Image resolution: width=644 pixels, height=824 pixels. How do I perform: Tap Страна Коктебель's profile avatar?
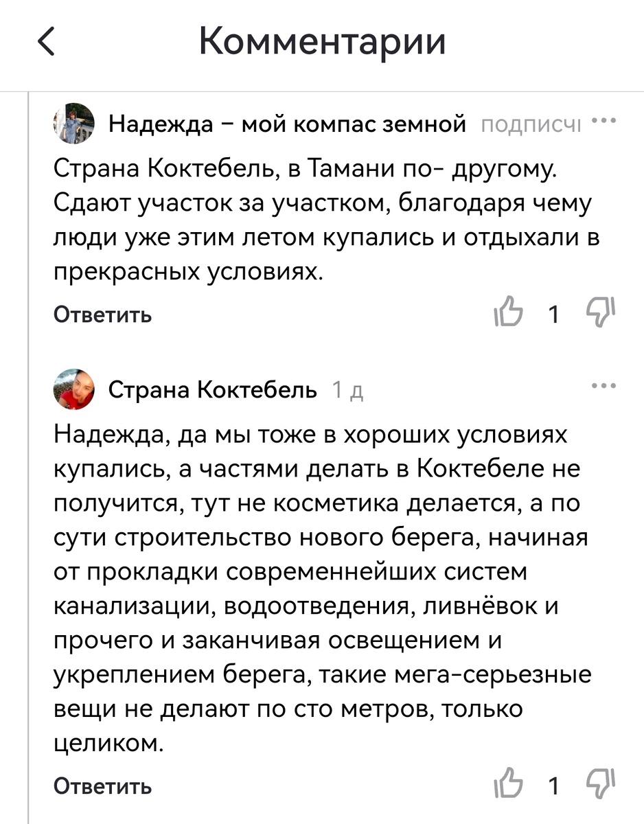73,389
